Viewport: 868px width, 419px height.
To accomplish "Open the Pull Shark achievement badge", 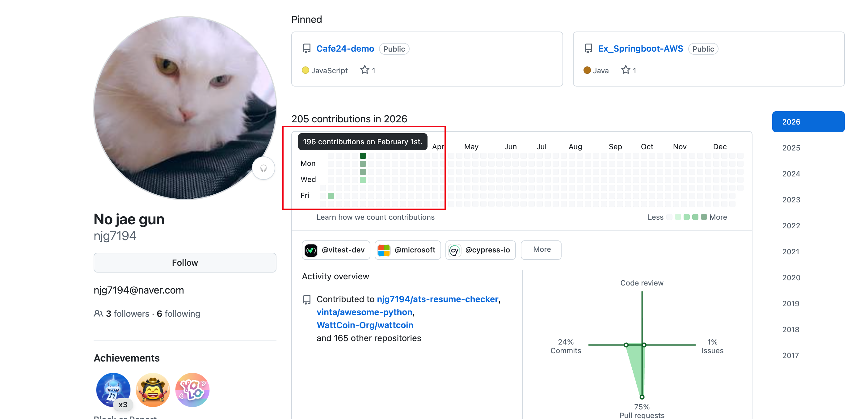I will 113,390.
